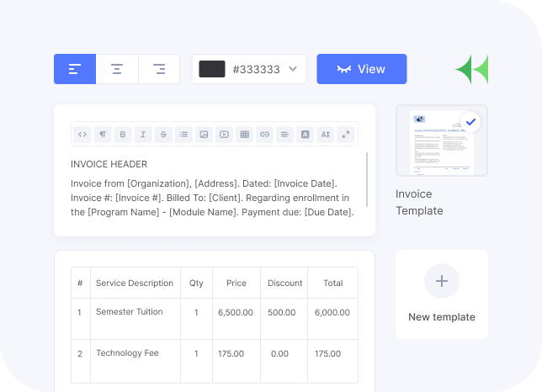This screenshot has height=392, width=542.
Task: Insert a hyperlink
Action: point(264,135)
